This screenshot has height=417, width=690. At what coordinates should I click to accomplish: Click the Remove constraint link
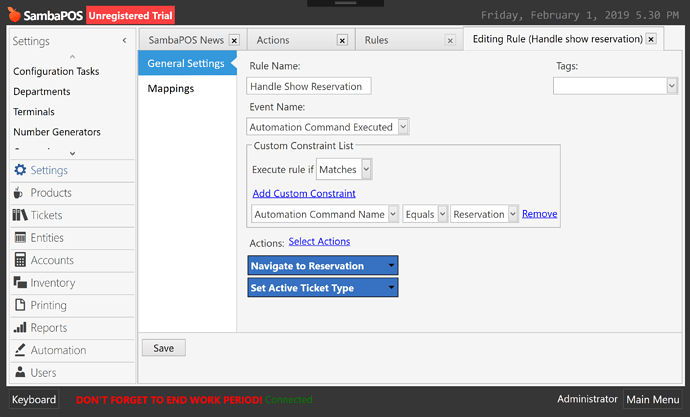[540, 213]
